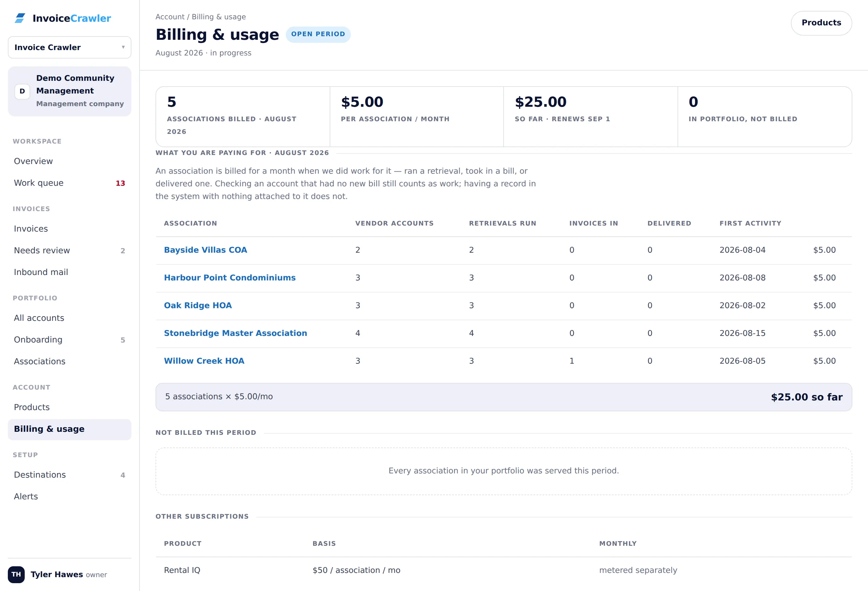Image resolution: width=868 pixels, height=591 pixels.
Task: Select Billing & usage in the sidebar
Action: [x=69, y=429]
